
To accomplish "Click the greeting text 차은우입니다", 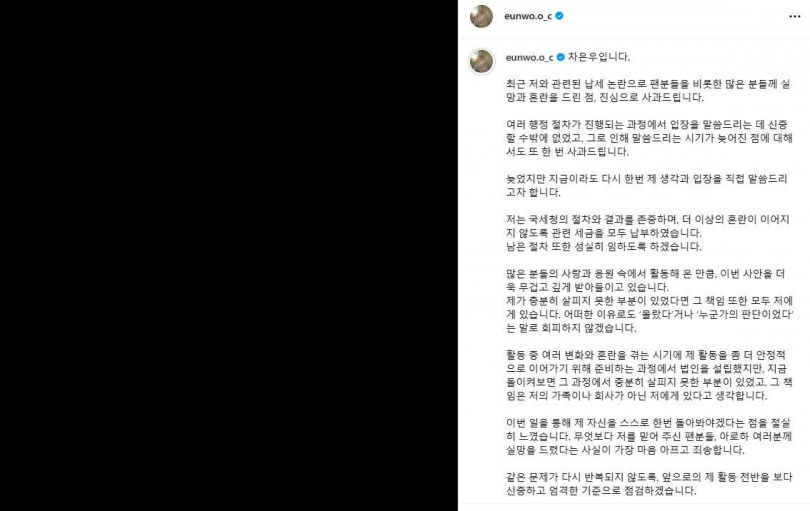I will point(599,57).
